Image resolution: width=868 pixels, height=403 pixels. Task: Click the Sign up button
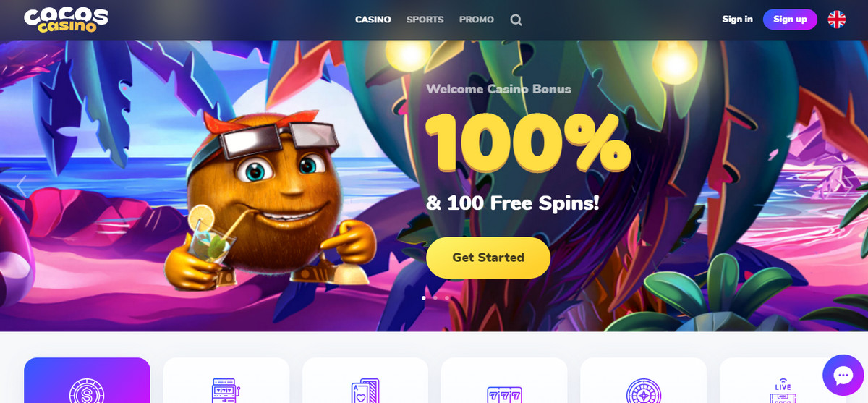tap(790, 20)
